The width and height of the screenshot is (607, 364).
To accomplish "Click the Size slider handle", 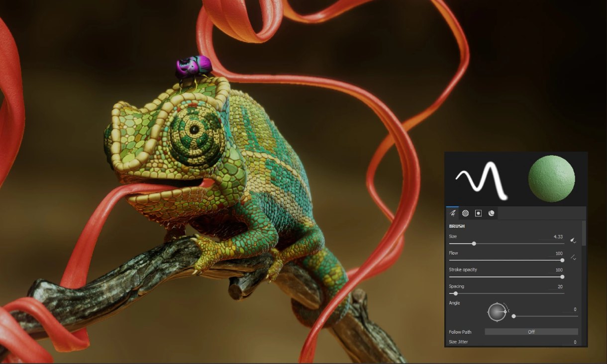I will point(474,244).
